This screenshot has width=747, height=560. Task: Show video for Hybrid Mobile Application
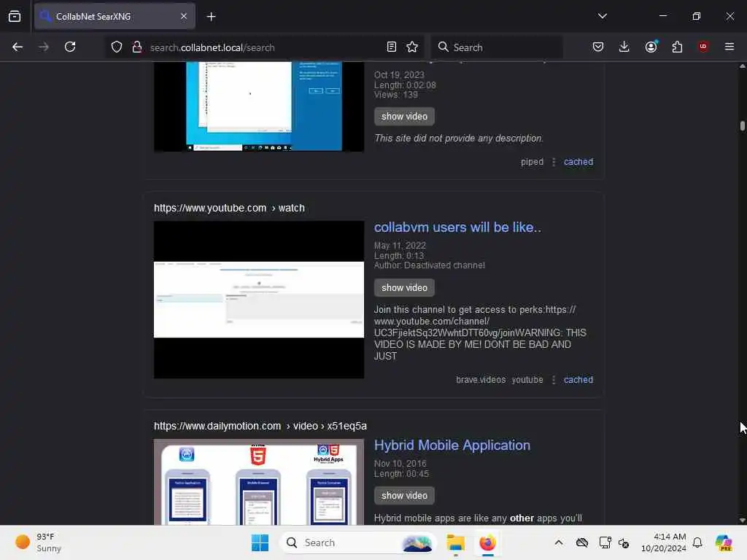(x=404, y=496)
